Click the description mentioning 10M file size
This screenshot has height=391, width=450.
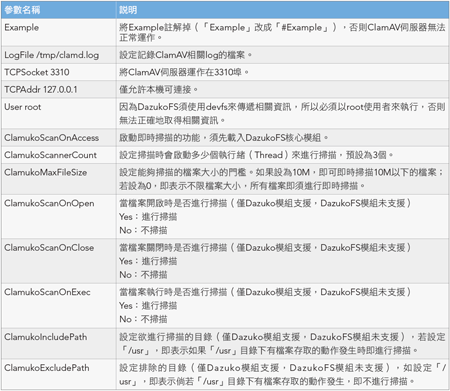coord(282,179)
